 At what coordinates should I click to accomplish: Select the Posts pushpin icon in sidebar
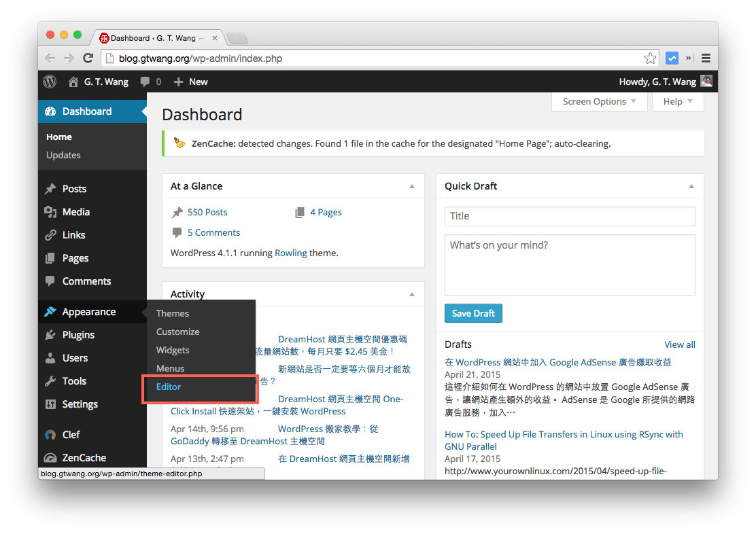(50, 188)
